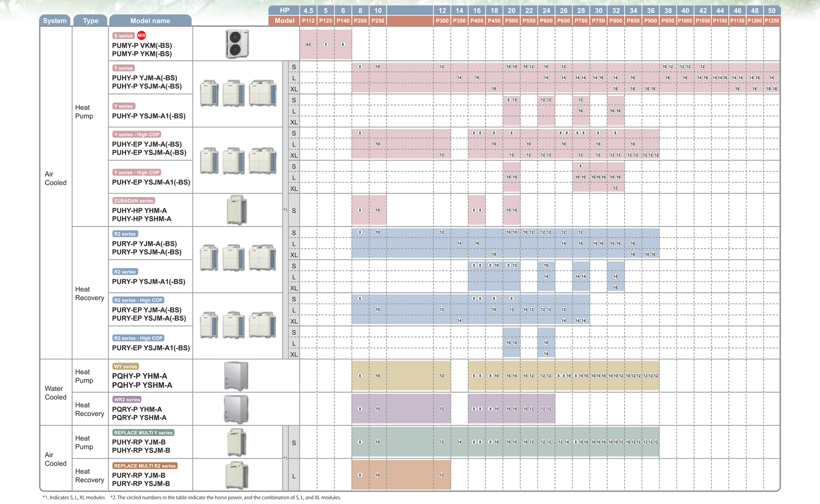Select the Model name header tab
This screenshot has width=820, height=504.
150,20
